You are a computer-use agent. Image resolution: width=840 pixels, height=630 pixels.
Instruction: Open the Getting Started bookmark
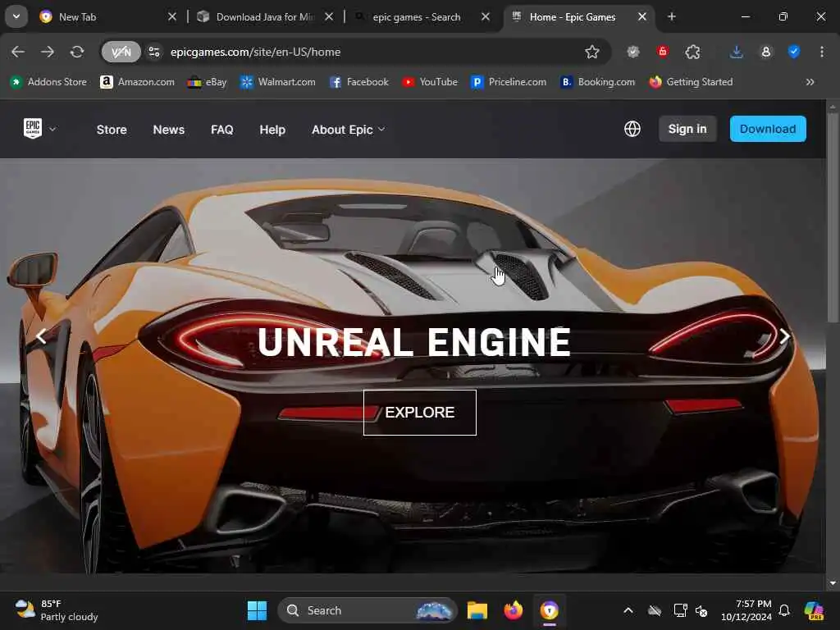click(x=691, y=82)
